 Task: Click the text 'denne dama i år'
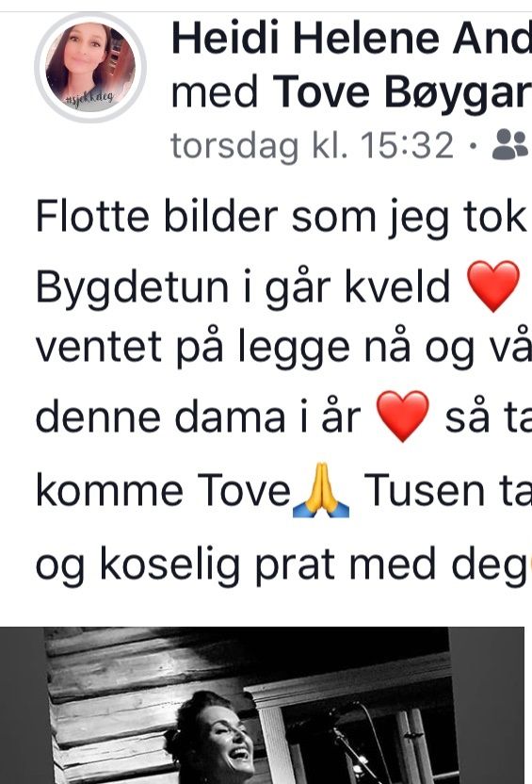(198, 417)
